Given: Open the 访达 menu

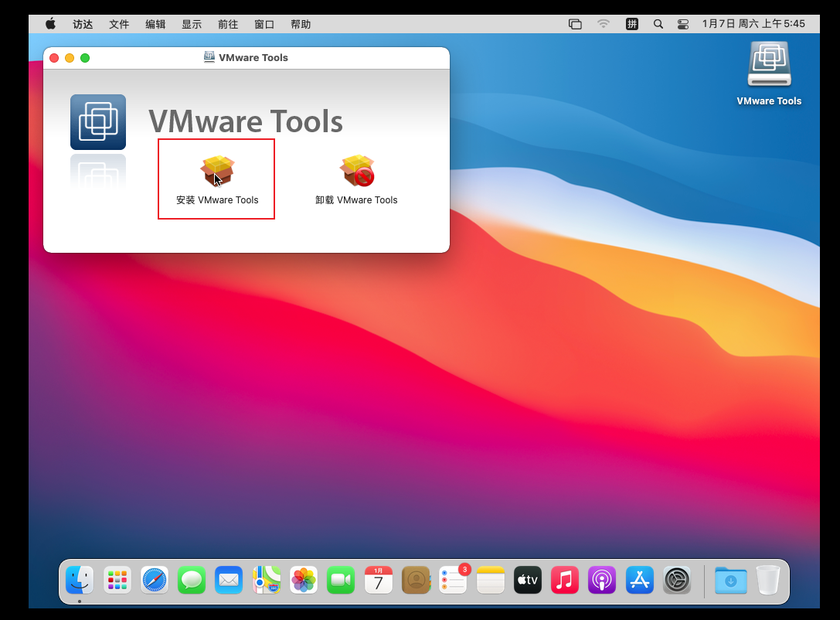Looking at the screenshot, I should [x=83, y=24].
